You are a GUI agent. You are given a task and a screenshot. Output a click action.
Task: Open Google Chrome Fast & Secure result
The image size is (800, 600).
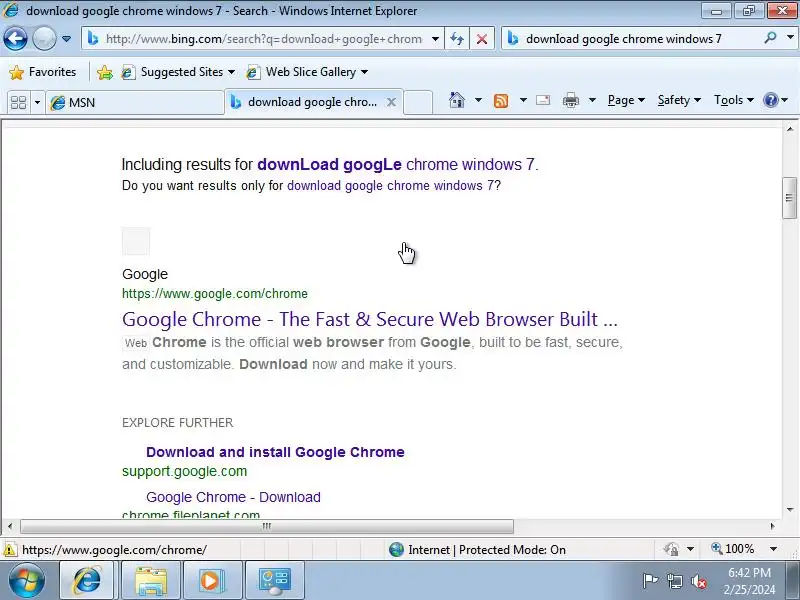click(x=370, y=319)
